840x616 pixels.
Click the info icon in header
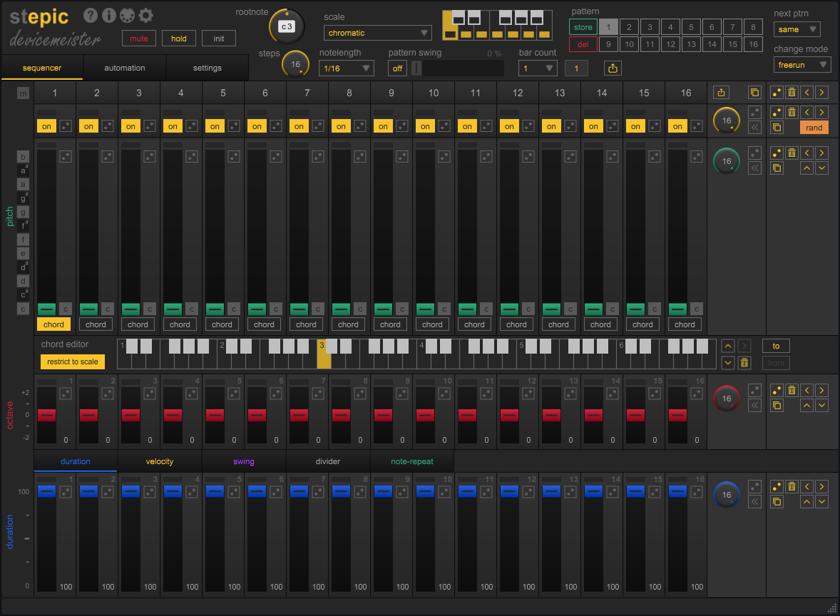tap(109, 15)
